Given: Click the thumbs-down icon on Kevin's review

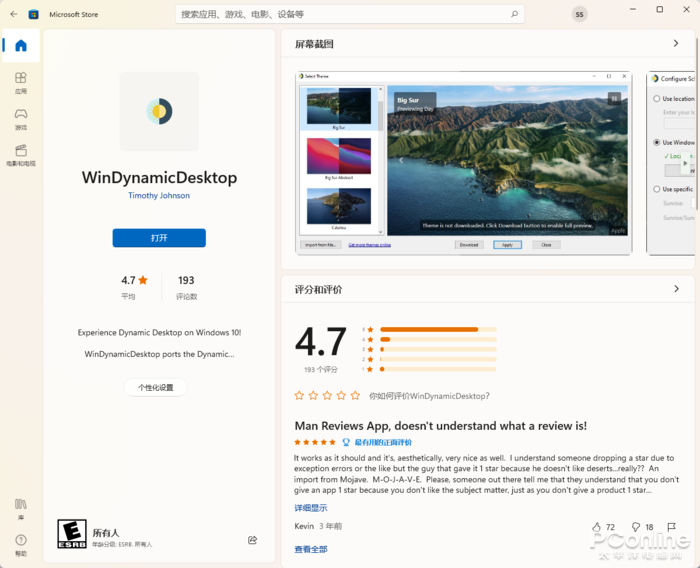Looking at the screenshot, I should [x=636, y=526].
